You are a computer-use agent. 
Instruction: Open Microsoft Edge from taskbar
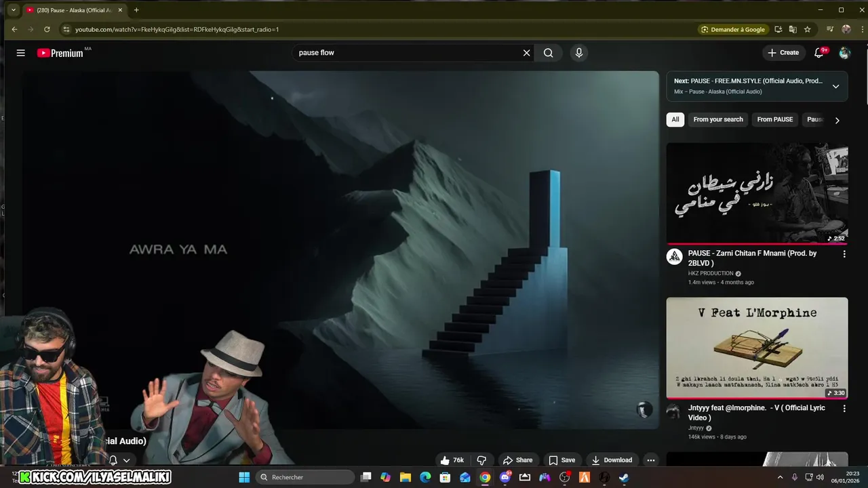425,477
